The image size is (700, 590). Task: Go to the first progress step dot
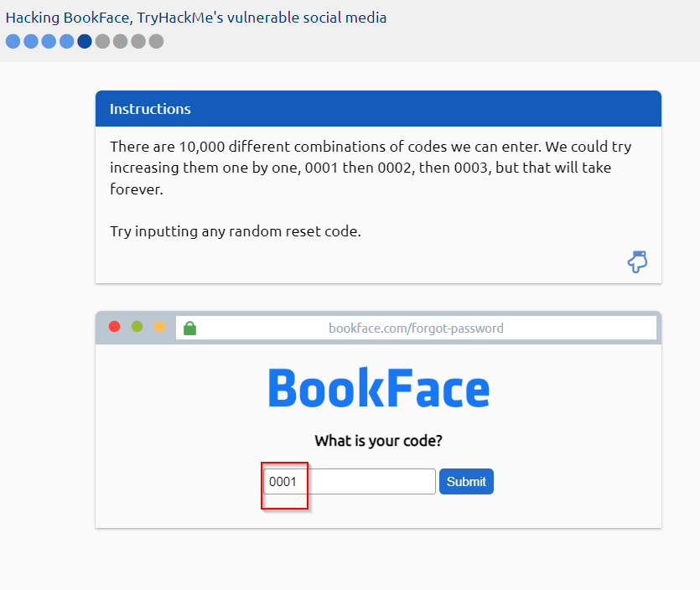pyautogui.click(x=13, y=41)
